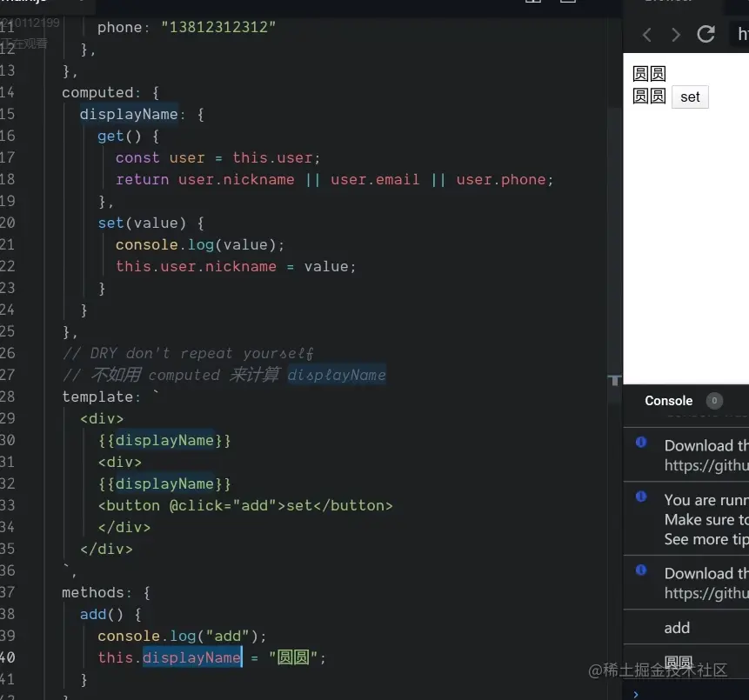749x700 pixels.
Task: Click the highlighted displayName in comment line 27
Action: pos(337,375)
